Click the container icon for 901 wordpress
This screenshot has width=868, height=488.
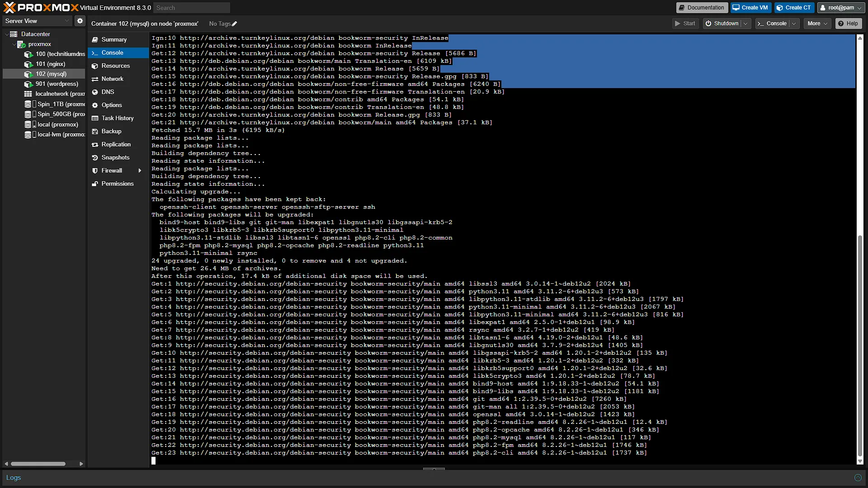28,84
